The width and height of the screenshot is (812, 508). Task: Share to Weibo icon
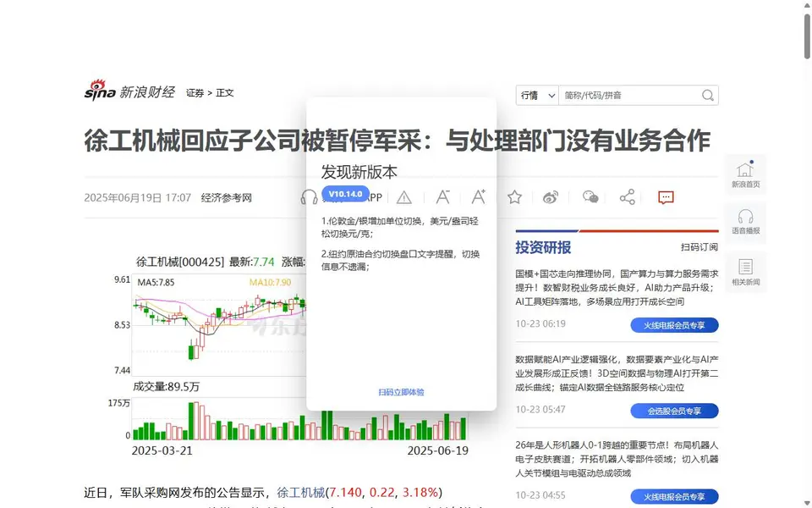(x=551, y=197)
